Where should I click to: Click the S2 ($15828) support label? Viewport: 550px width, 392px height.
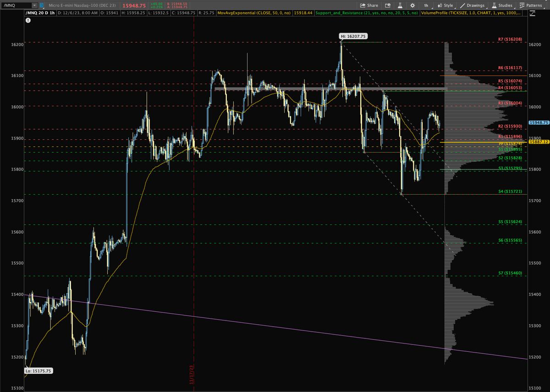[x=510, y=158]
